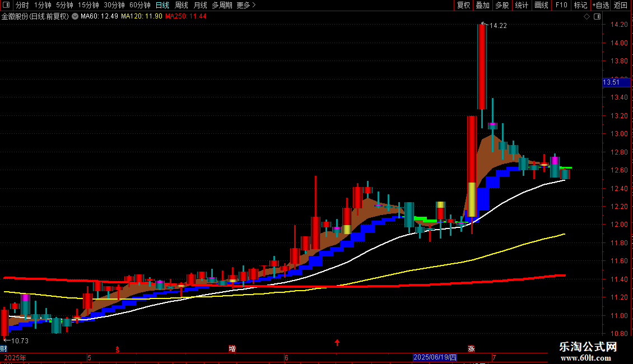The width and height of the screenshot is (633, 364).
Task: Click the MA60: 12.49 indicator label
Action: coord(99,16)
